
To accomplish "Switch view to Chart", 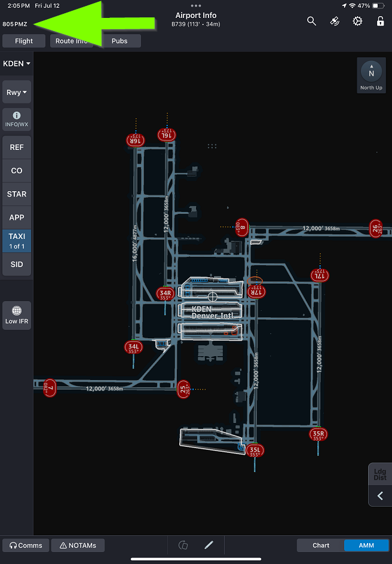I will coord(321,545).
